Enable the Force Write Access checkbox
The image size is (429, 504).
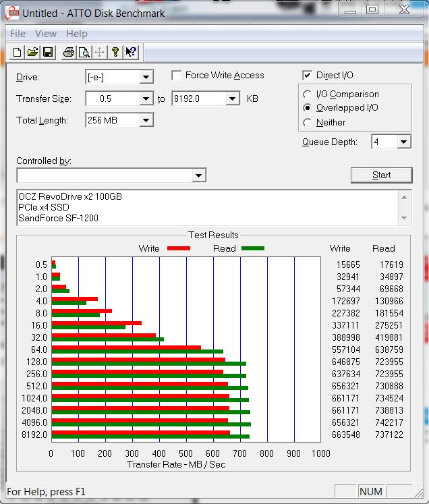177,76
